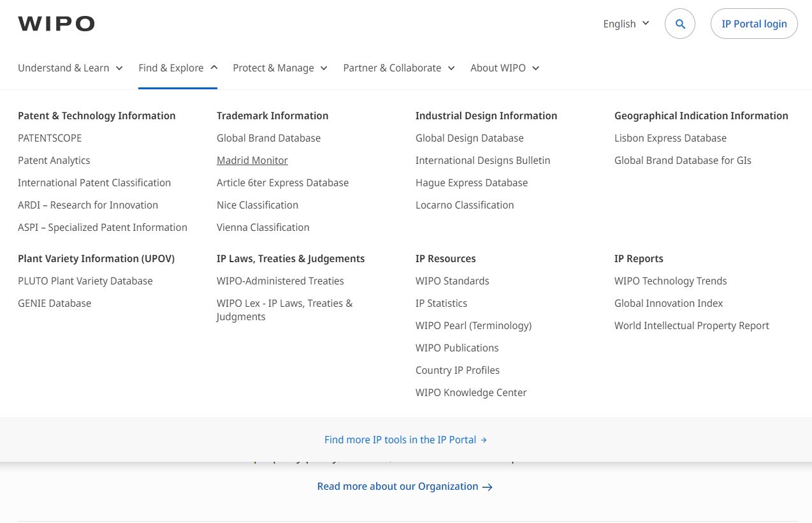
Task: Open ASPI – Specialized Patent Information
Action: 103,228
